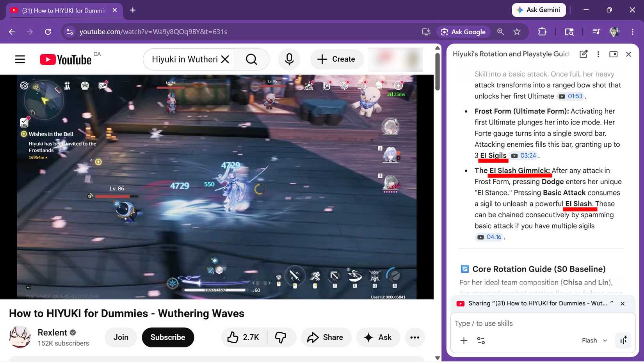
Task: Open the Rexlent channel name link
Action: tap(52, 332)
